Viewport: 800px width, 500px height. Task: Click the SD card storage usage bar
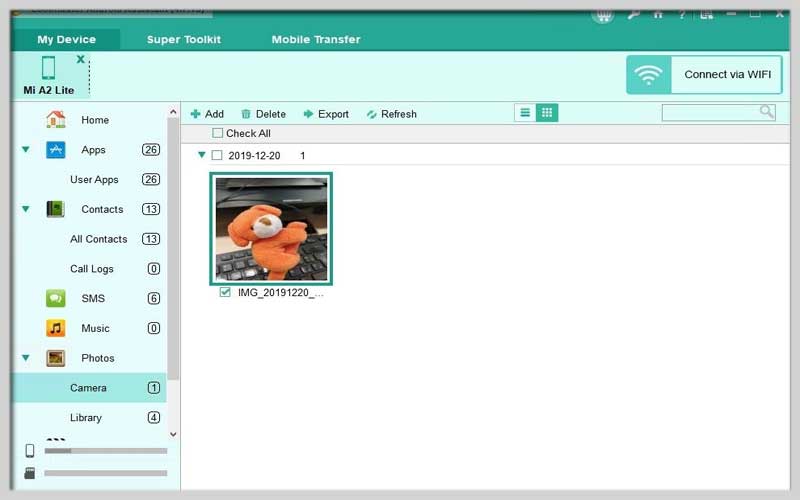pyautogui.click(x=106, y=473)
